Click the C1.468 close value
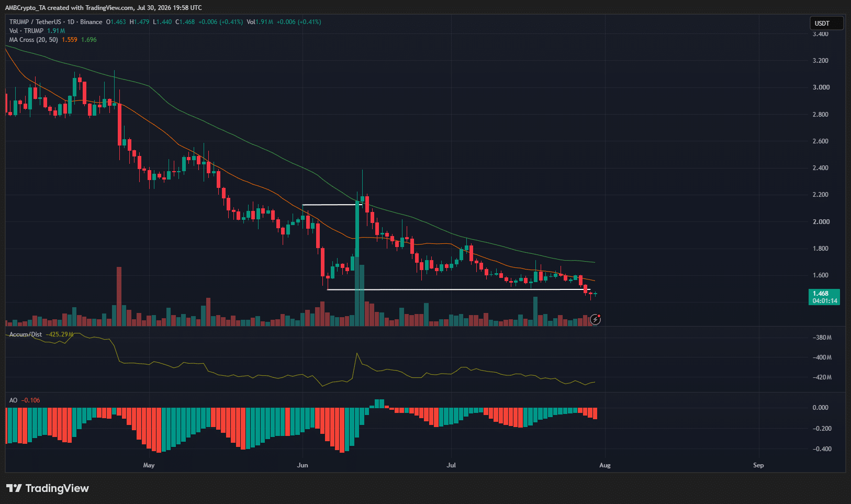This screenshot has width=851, height=504. coord(185,22)
